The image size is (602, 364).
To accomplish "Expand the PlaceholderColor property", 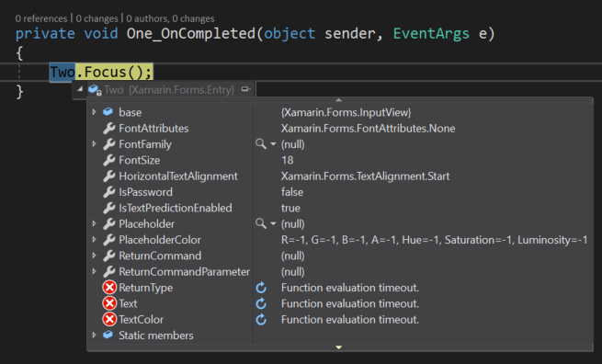I will (x=94, y=239).
